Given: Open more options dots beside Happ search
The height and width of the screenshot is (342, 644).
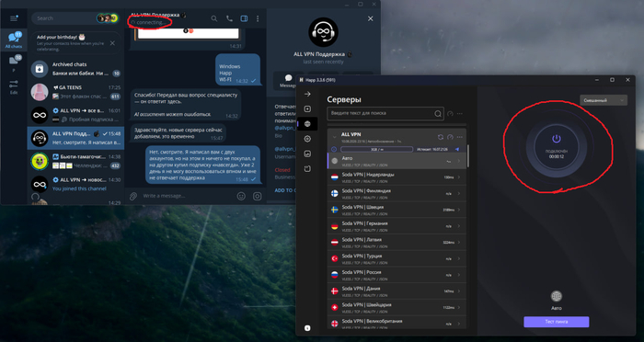Looking at the screenshot, I should click(x=460, y=114).
